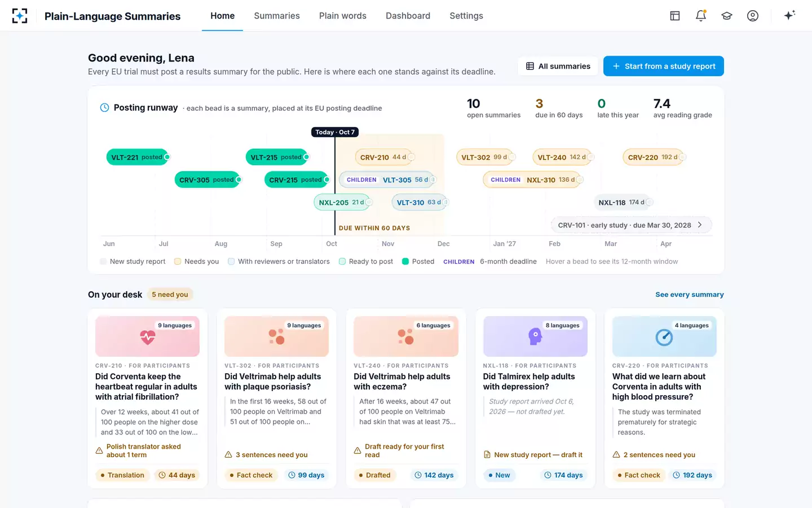812x508 pixels.
Task: Select the VLT-305 children bead
Action: pyautogui.click(x=387, y=179)
